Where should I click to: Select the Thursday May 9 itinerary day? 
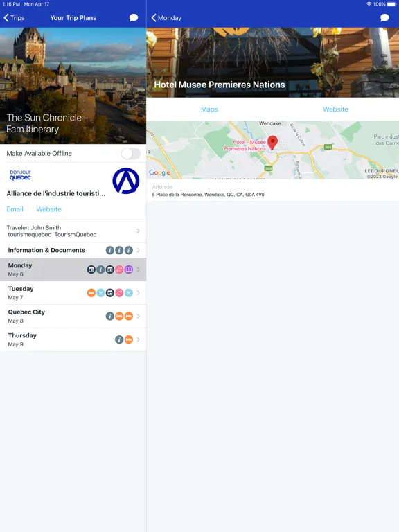point(73,339)
